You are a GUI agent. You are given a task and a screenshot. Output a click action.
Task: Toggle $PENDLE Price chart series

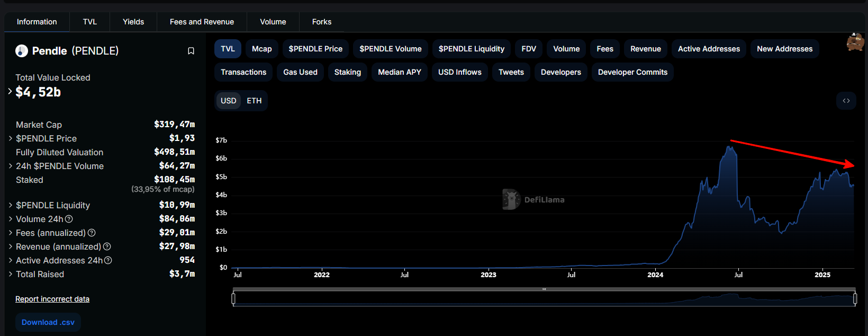tap(315, 49)
